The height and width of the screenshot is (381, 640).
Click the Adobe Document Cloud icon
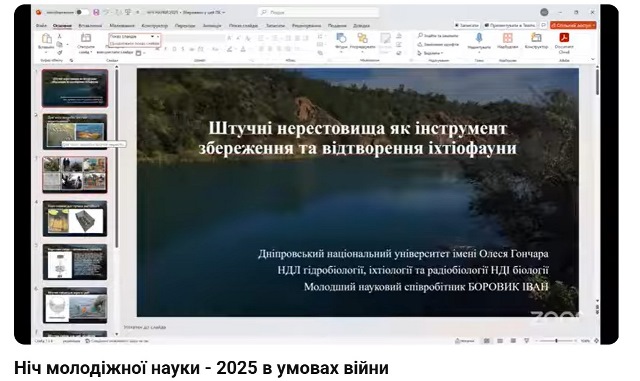[564, 38]
